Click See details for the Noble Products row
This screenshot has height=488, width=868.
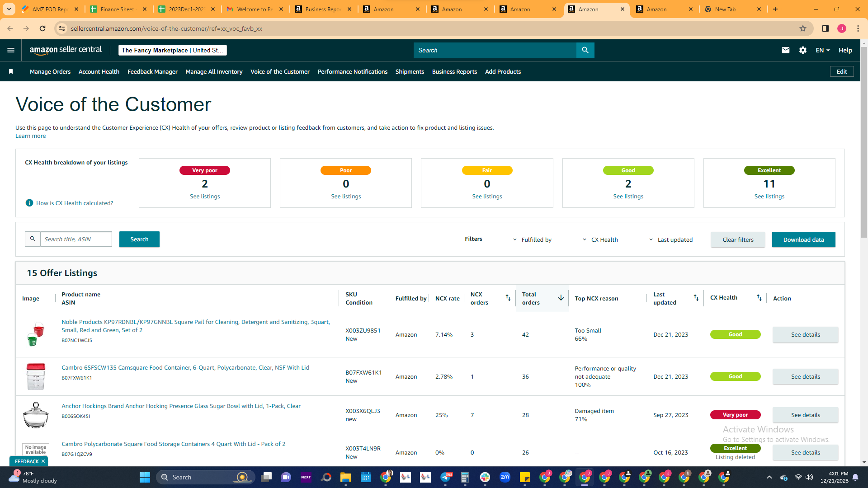pos(805,334)
